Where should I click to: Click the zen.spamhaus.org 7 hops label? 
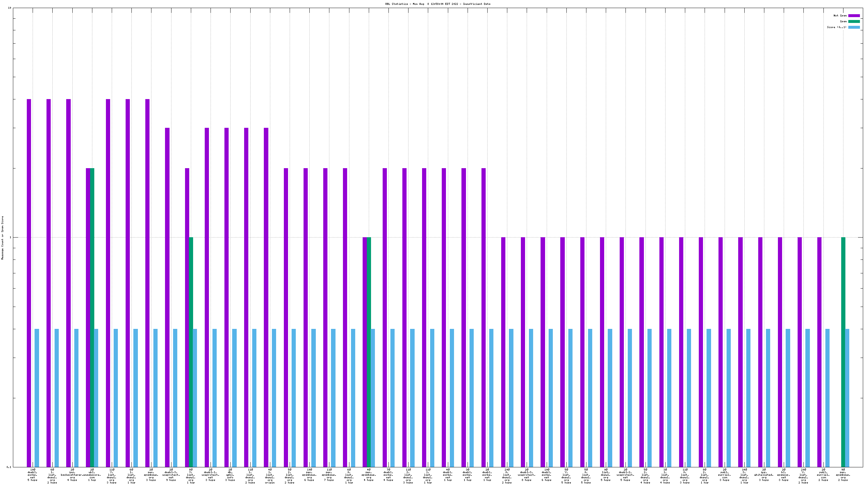[x=329, y=474]
